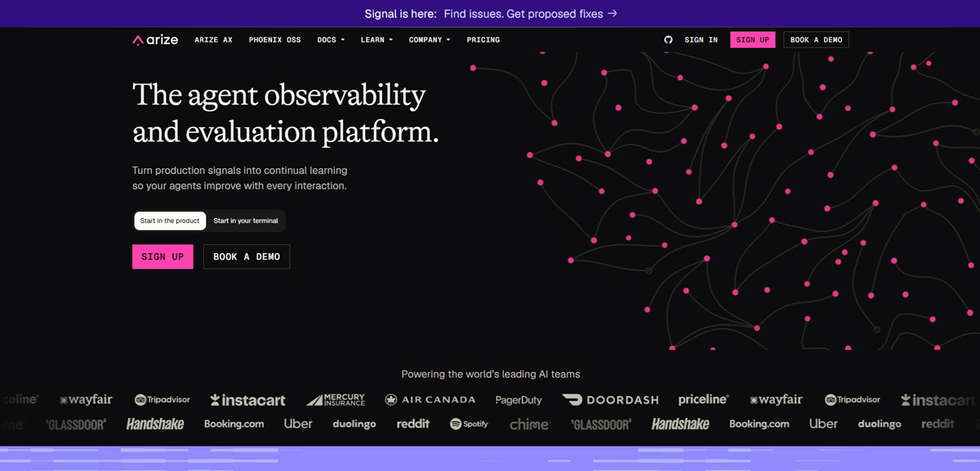Click the Air Canada logo
The image size is (980, 471).
point(430,400)
